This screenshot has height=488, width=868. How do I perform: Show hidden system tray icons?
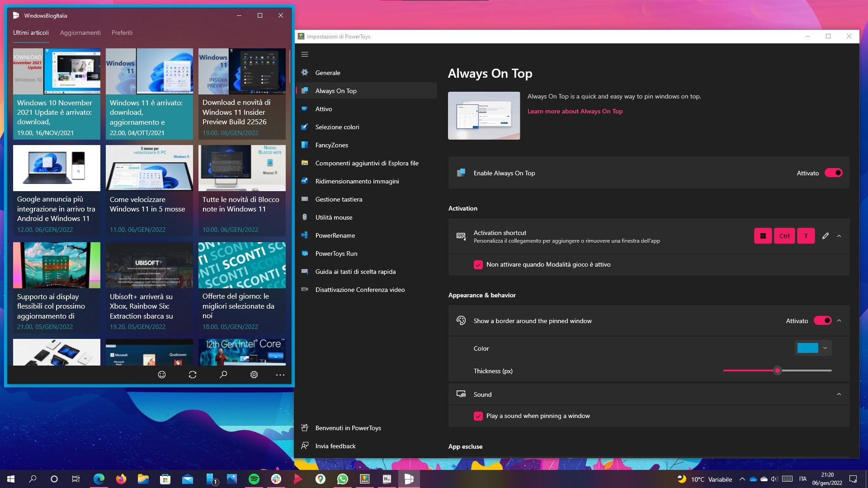coord(742,479)
